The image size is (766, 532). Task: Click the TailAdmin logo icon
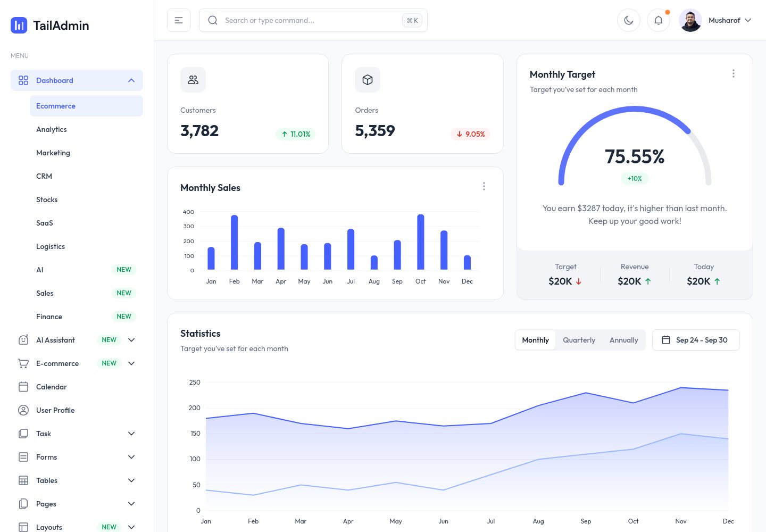(19, 25)
